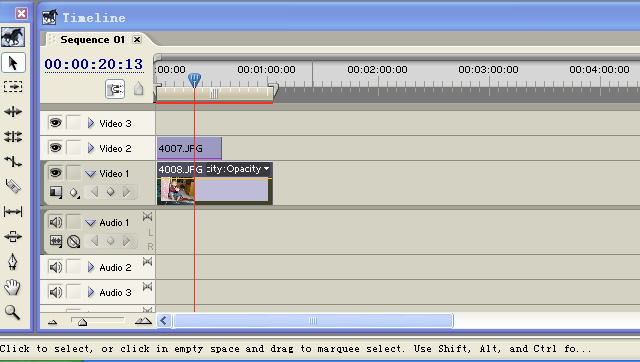
Task: Select the Slip tool
Action: (13, 211)
